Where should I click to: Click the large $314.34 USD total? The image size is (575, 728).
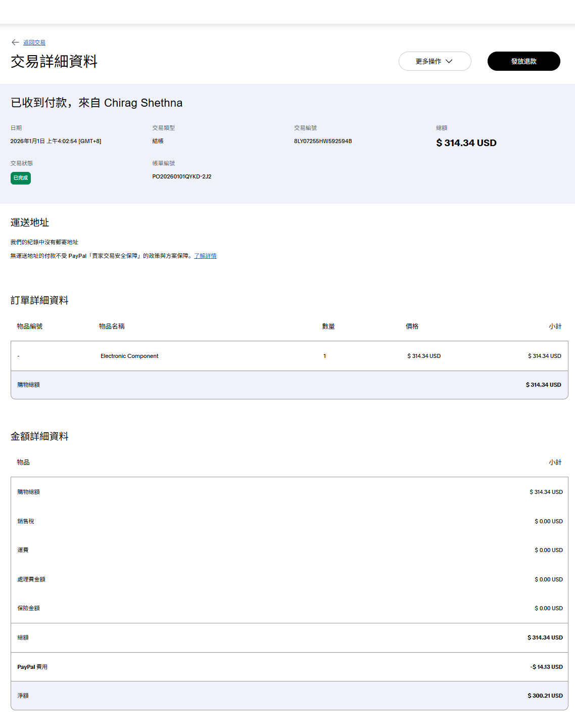pyautogui.click(x=466, y=143)
